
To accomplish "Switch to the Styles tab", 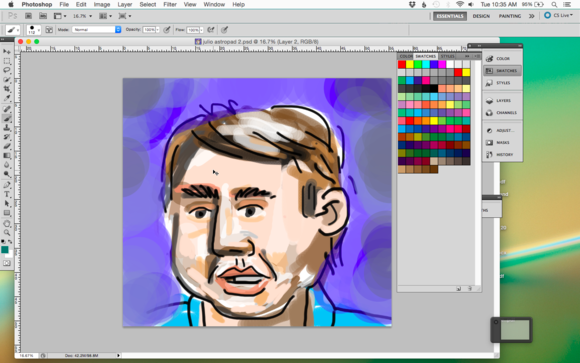I will (447, 56).
